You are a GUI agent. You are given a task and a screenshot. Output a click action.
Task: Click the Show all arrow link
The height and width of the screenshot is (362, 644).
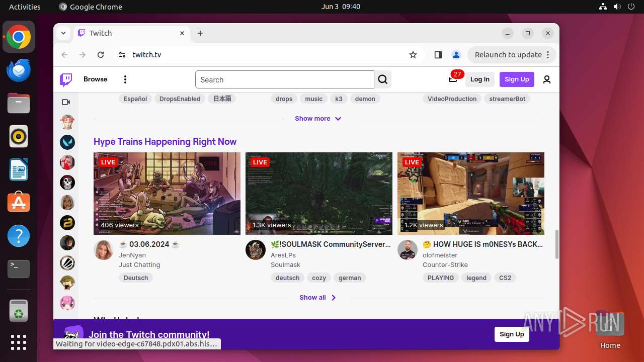[x=318, y=298]
